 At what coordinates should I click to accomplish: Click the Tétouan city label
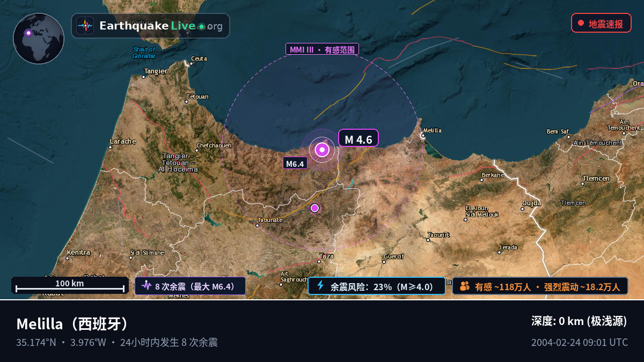[197, 97]
